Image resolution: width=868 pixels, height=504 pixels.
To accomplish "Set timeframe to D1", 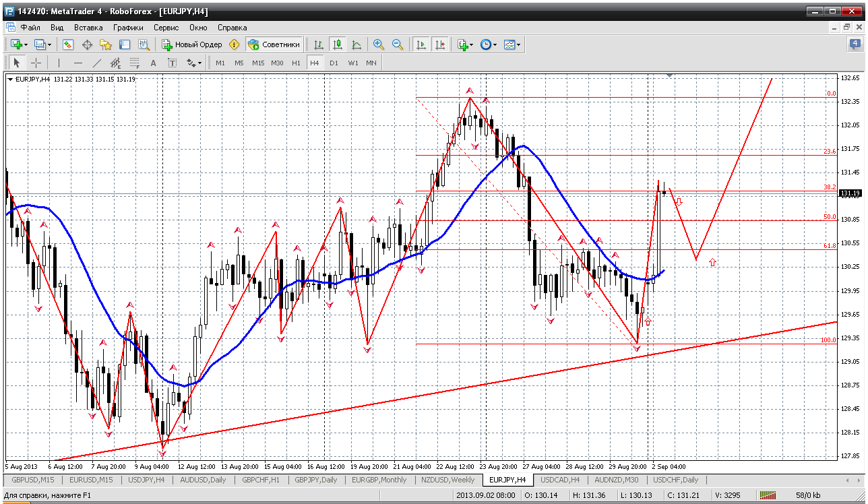I will point(334,63).
